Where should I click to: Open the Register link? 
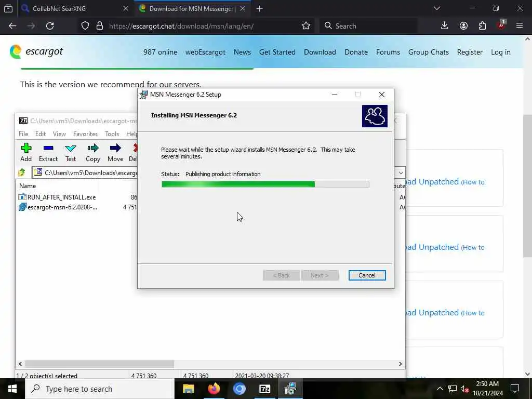pyautogui.click(x=470, y=52)
